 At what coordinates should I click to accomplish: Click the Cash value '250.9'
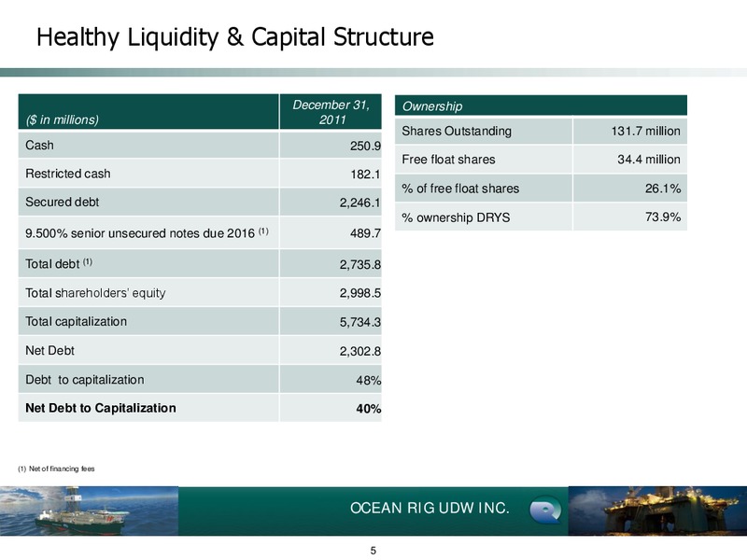[x=365, y=147]
